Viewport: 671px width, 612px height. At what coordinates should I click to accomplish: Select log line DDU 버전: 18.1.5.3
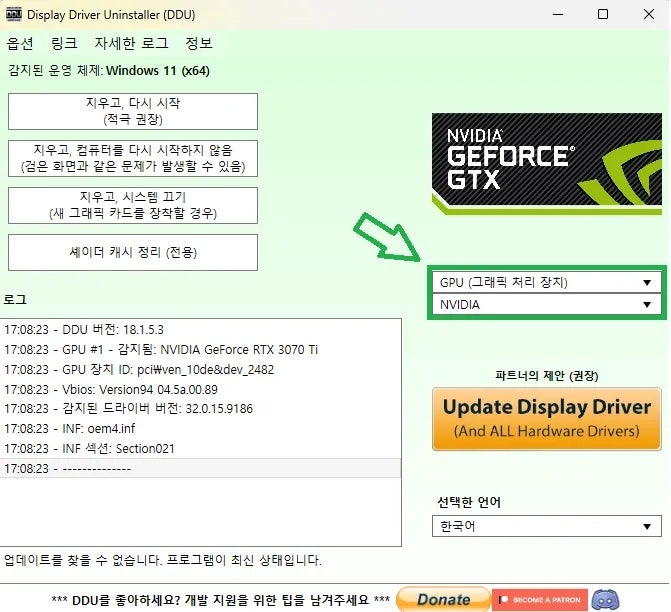tap(200, 330)
